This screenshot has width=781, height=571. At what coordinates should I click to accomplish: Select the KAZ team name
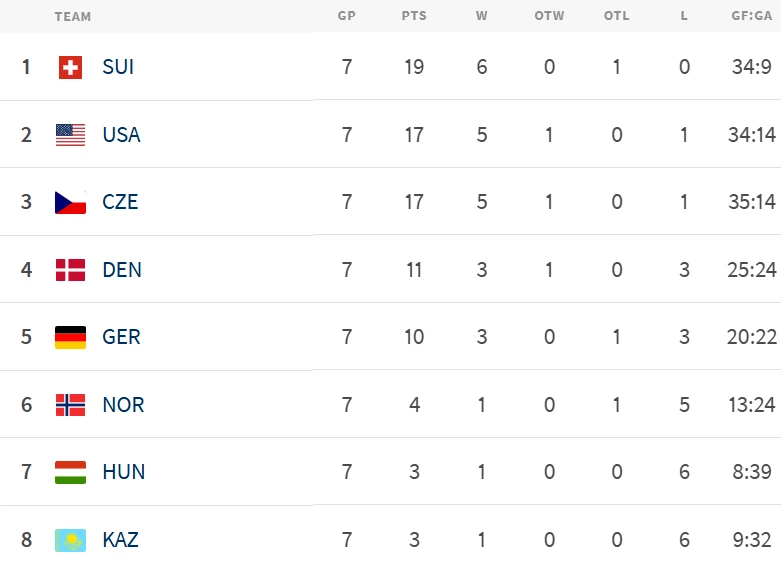click(120, 540)
